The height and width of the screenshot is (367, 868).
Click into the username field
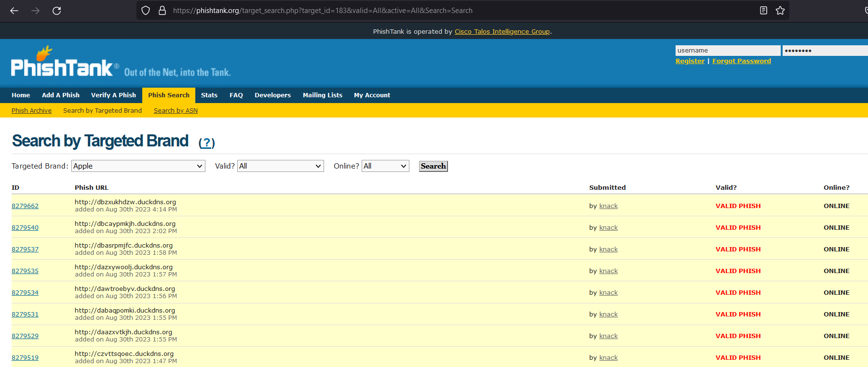[x=727, y=51]
